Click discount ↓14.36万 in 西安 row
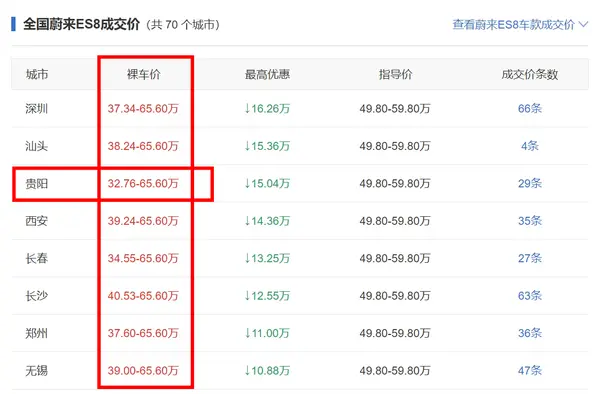 click(267, 221)
